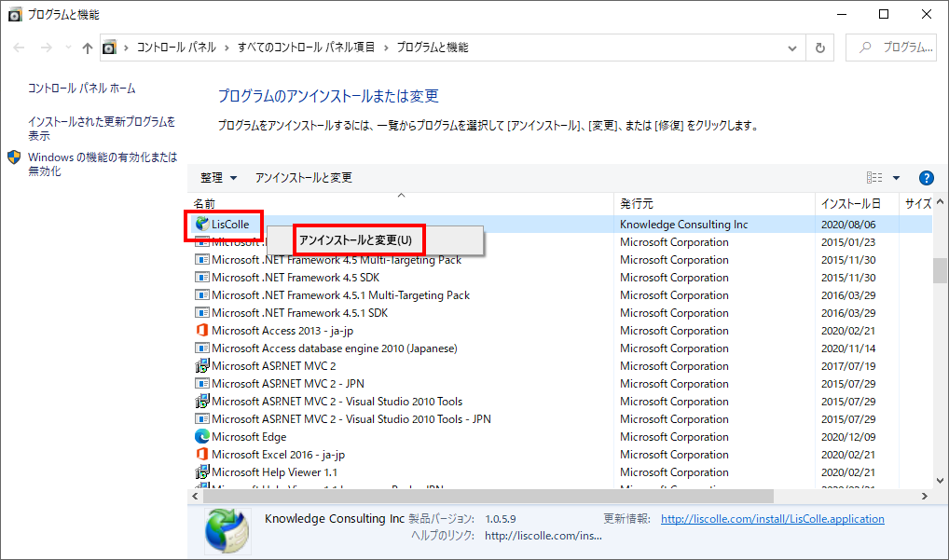Click Microsoft Help Viewer 1.1 name
This screenshot has height=560, width=949.
(274, 472)
